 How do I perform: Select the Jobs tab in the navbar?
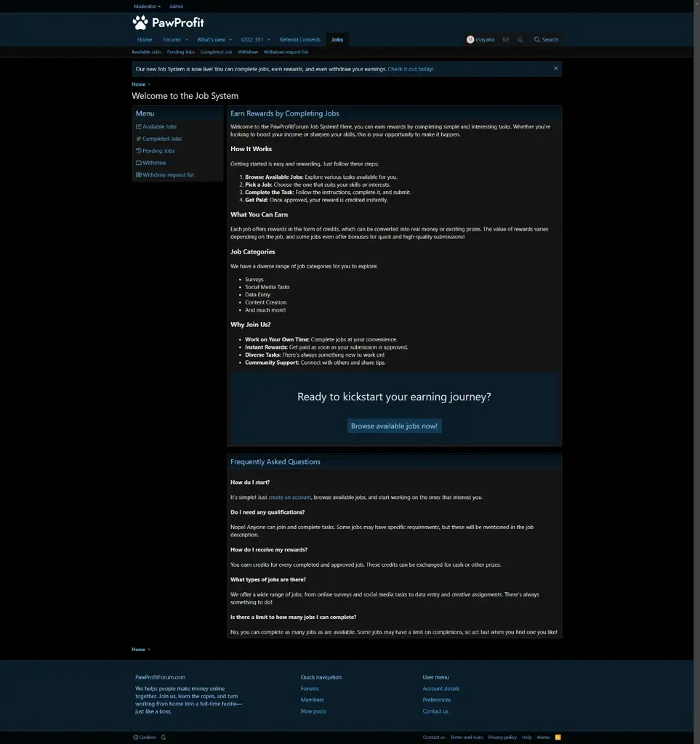pyautogui.click(x=337, y=40)
